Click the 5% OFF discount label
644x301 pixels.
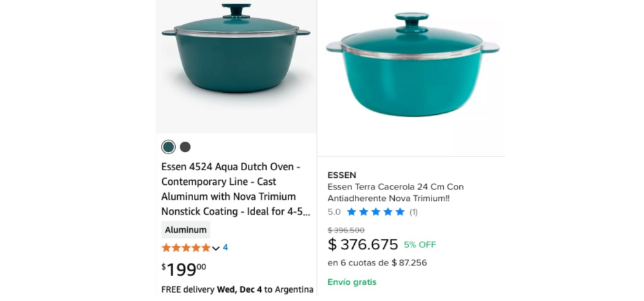click(x=420, y=245)
